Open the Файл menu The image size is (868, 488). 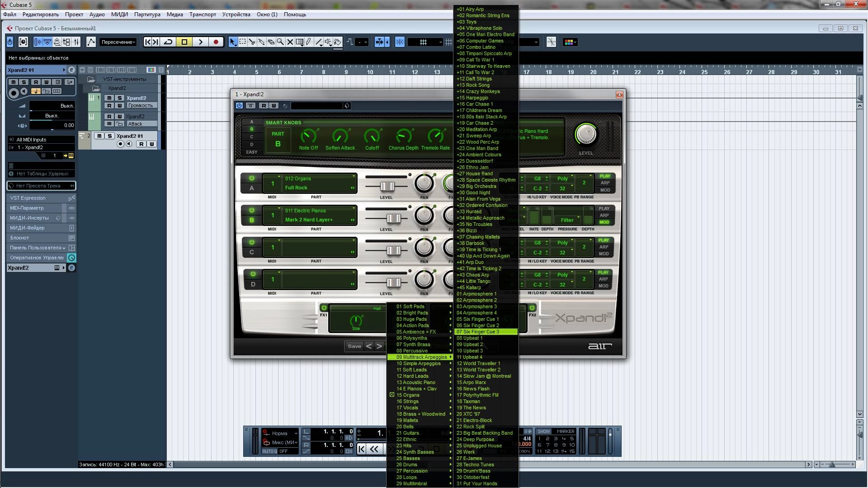[x=9, y=14]
